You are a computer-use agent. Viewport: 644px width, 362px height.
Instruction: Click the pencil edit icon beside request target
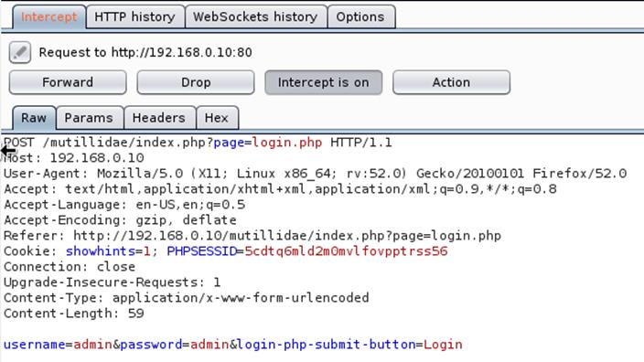[x=20, y=52]
